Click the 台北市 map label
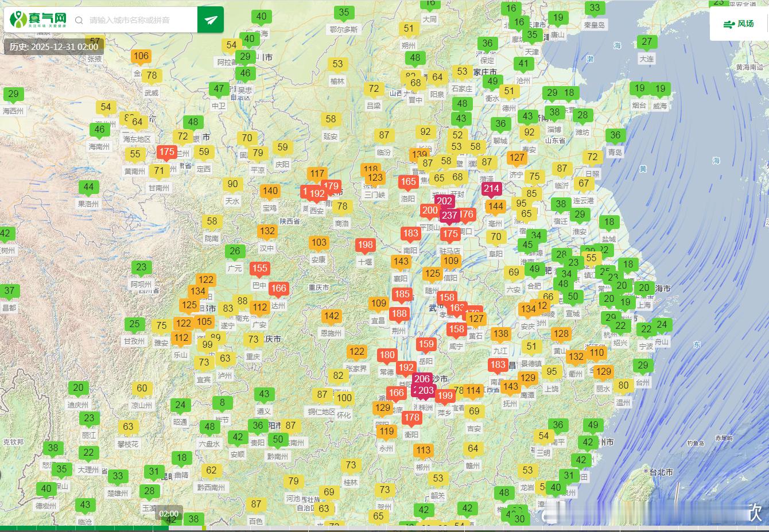769x532 pixels. [661, 472]
